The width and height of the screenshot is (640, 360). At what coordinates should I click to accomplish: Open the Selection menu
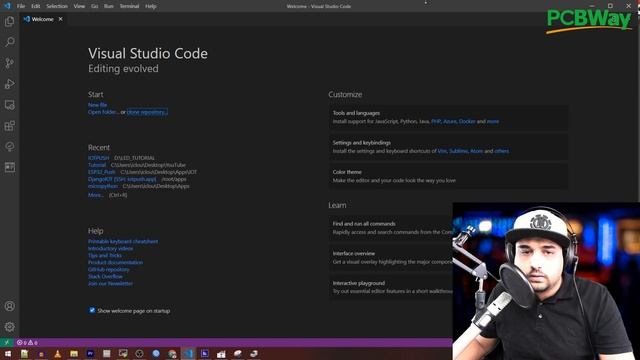click(57, 6)
